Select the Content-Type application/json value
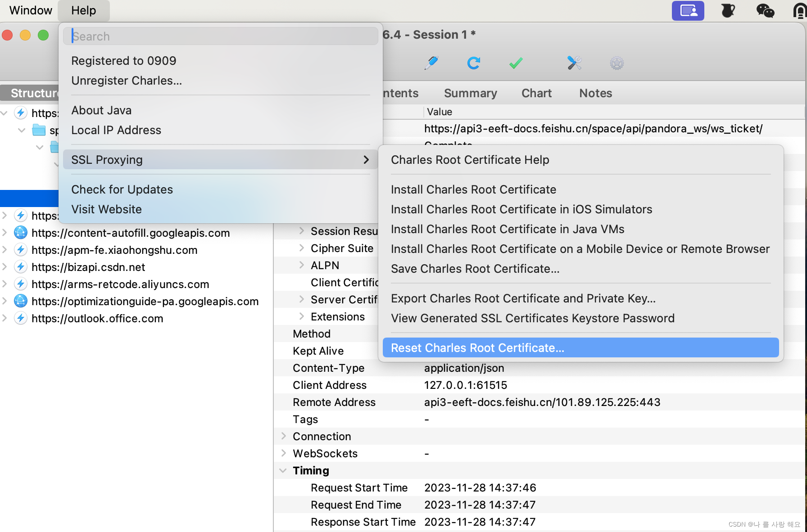This screenshot has height=532, width=807. coord(464,368)
